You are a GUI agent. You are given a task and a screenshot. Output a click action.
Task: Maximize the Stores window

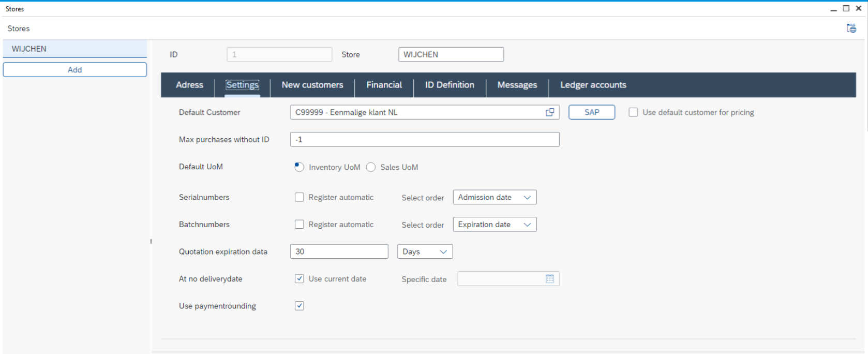[x=846, y=8]
